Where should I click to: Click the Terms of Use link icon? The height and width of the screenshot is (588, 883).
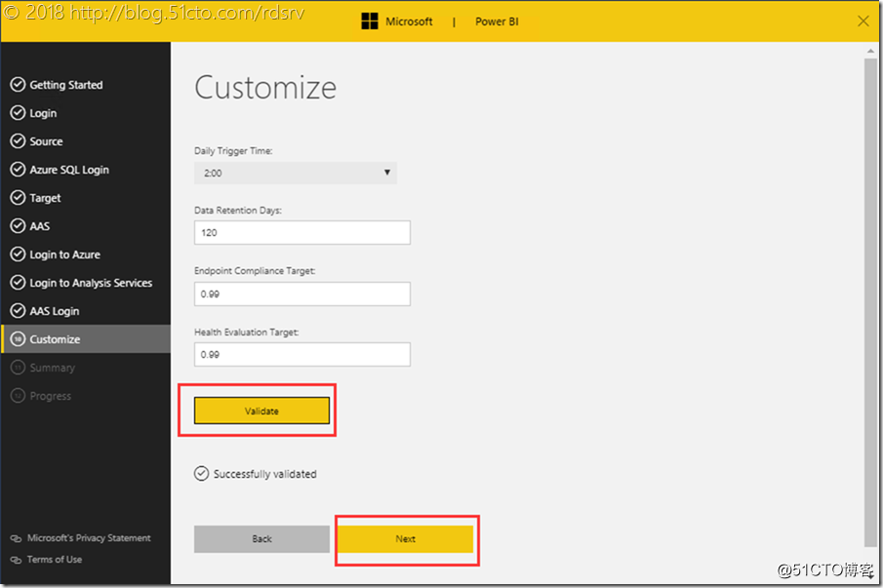[x=16, y=560]
